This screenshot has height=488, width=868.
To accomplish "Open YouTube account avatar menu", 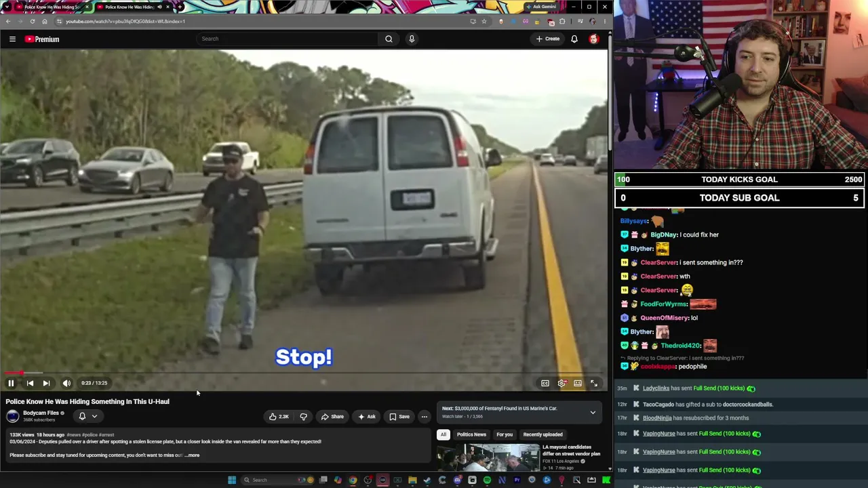I will click(x=594, y=39).
